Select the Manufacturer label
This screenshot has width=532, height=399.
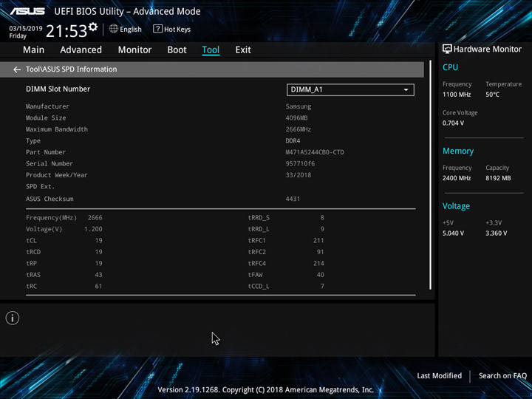pyautogui.click(x=47, y=106)
